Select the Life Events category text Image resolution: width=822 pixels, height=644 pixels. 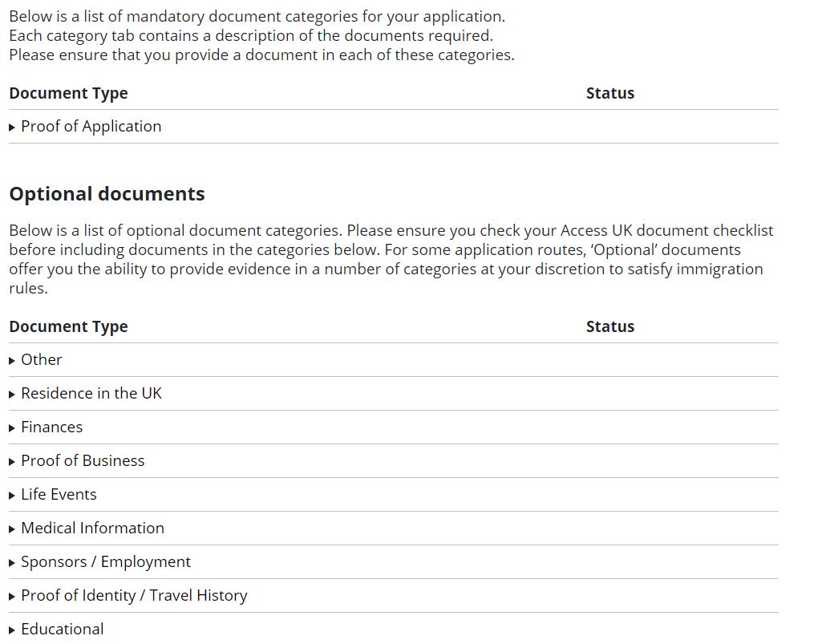pos(59,495)
